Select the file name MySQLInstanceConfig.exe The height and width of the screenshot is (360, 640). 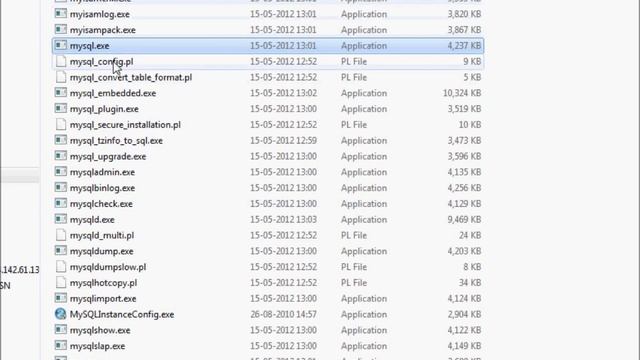[x=122, y=315]
